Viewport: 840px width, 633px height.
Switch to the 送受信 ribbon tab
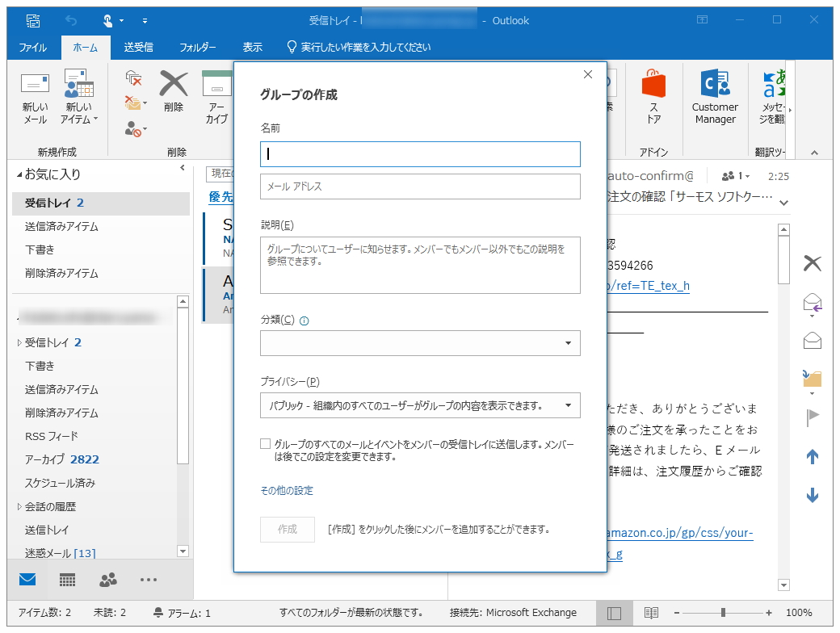[x=141, y=47]
